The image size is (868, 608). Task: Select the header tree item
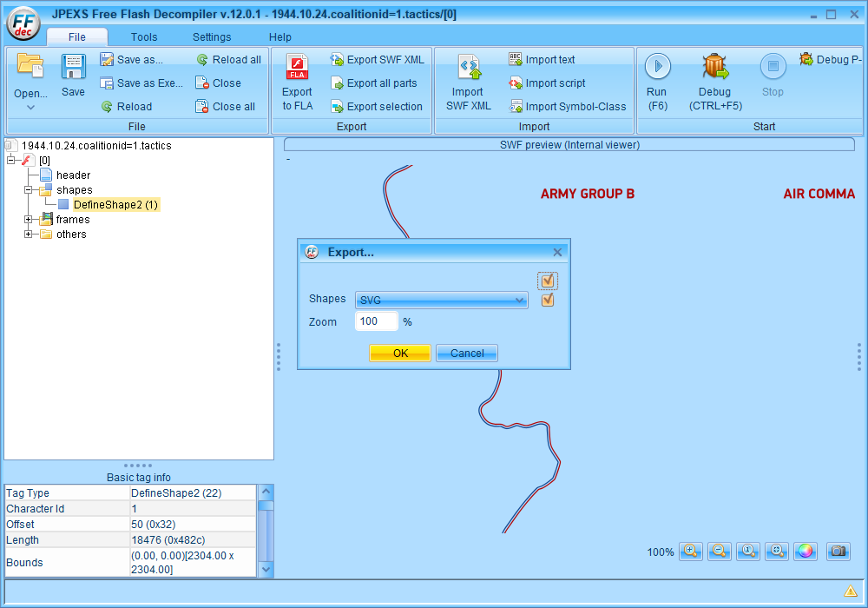pyautogui.click(x=73, y=175)
